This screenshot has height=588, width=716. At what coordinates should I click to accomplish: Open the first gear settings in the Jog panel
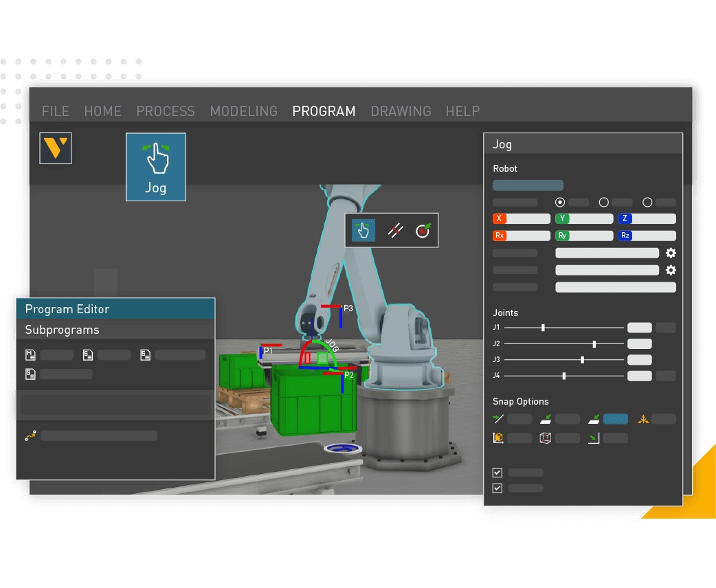(670, 253)
